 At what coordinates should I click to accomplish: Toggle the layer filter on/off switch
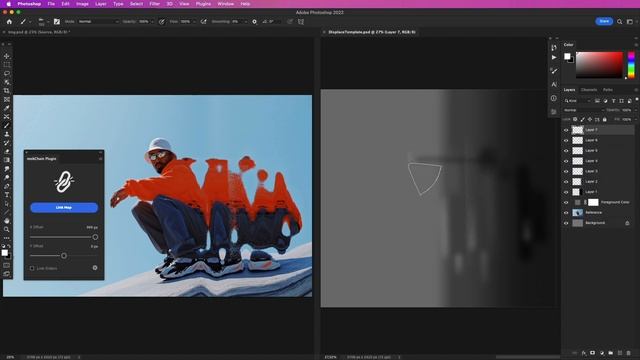[636, 99]
